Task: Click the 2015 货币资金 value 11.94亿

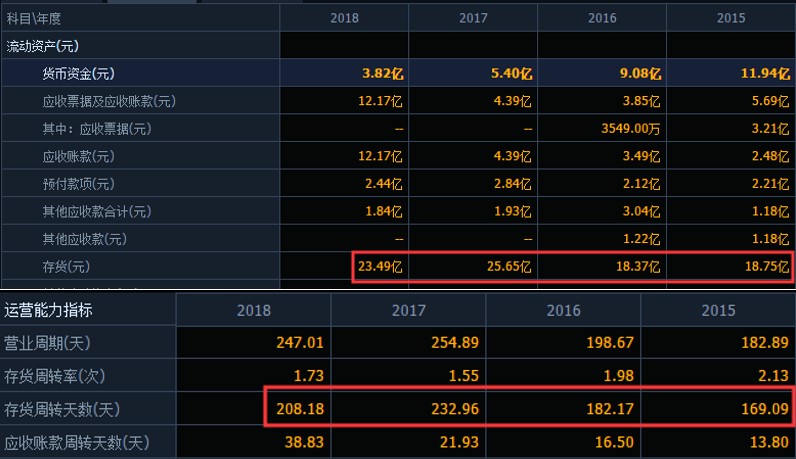Action: (x=765, y=73)
